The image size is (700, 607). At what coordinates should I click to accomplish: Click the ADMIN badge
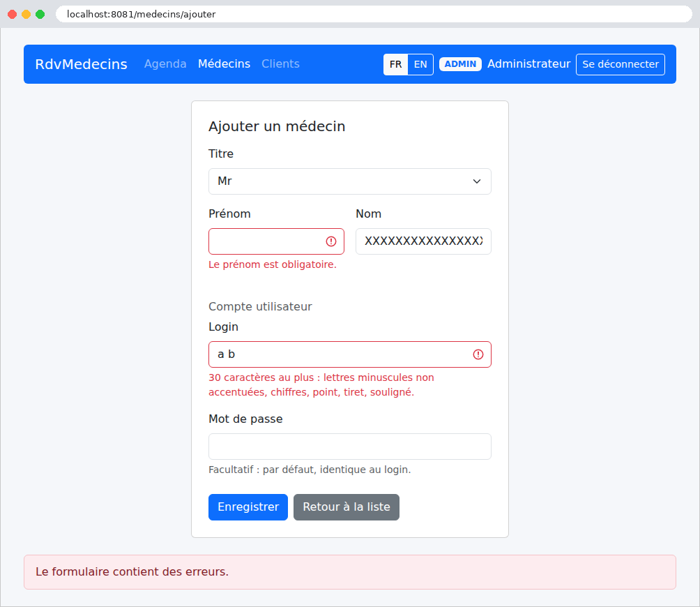pyautogui.click(x=460, y=64)
